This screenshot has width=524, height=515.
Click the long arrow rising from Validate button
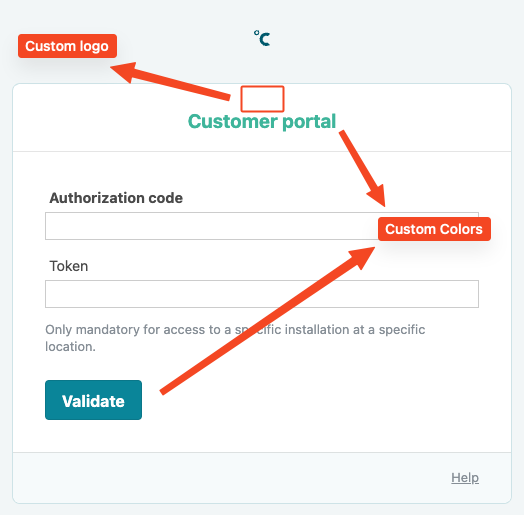pyautogui.click(x=267, y=320)
